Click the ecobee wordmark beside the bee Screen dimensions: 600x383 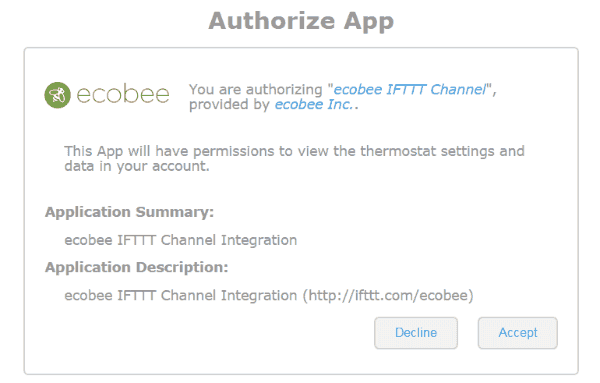(123, 95)
